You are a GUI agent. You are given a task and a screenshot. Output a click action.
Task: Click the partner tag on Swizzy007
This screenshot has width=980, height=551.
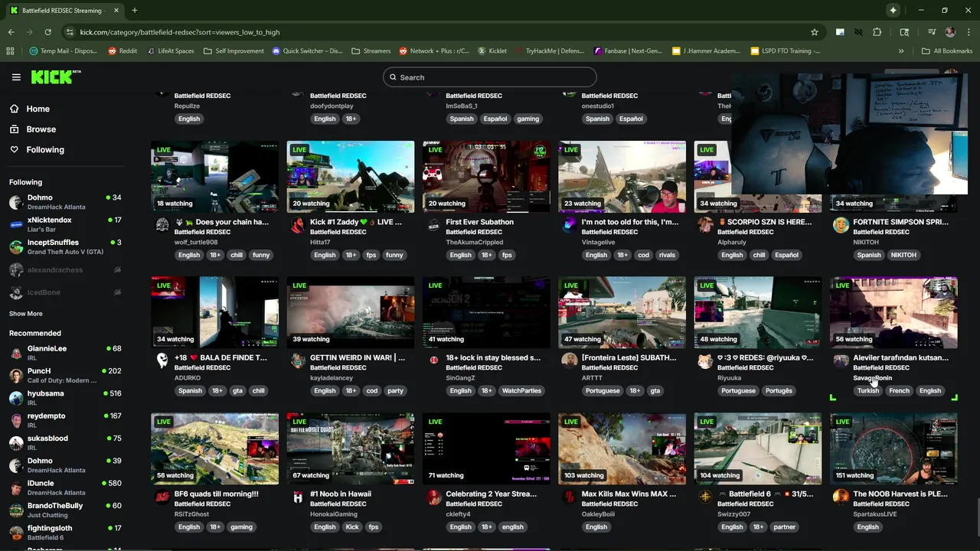coord(785,527)
